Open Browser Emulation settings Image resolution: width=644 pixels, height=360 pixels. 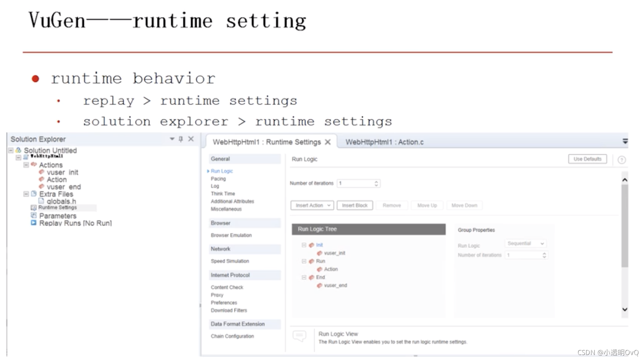pos(231,235)
